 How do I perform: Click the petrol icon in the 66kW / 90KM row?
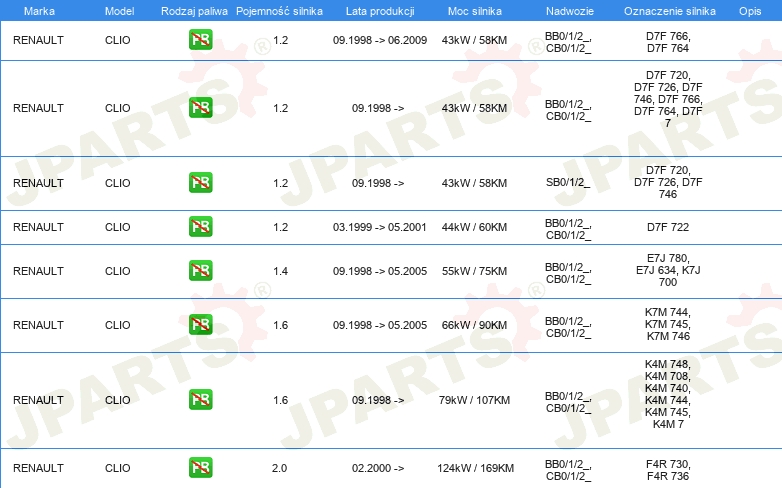[200, 324]
